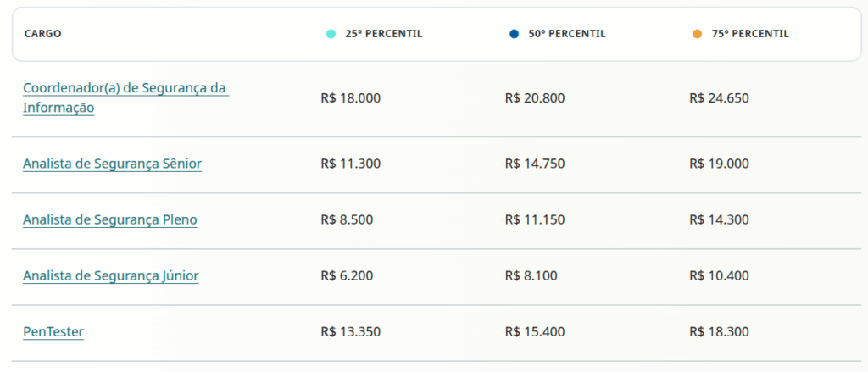The image size is (868, 372).
Task: Select the 25º PERCENTIL header label
Action: click(383, 34)
